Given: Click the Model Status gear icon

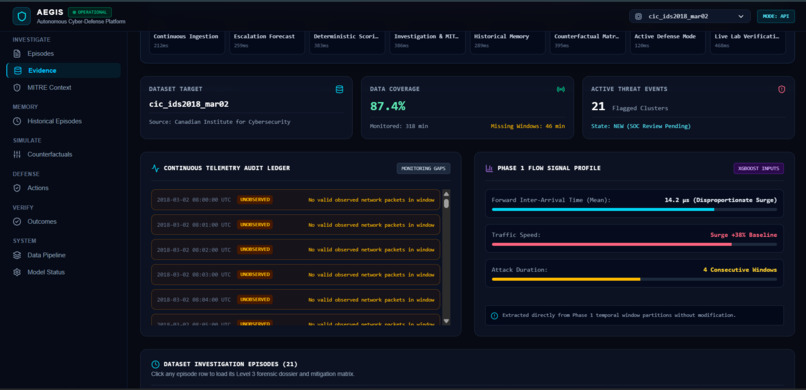Looking at the screenshot, I should point(17,272).
